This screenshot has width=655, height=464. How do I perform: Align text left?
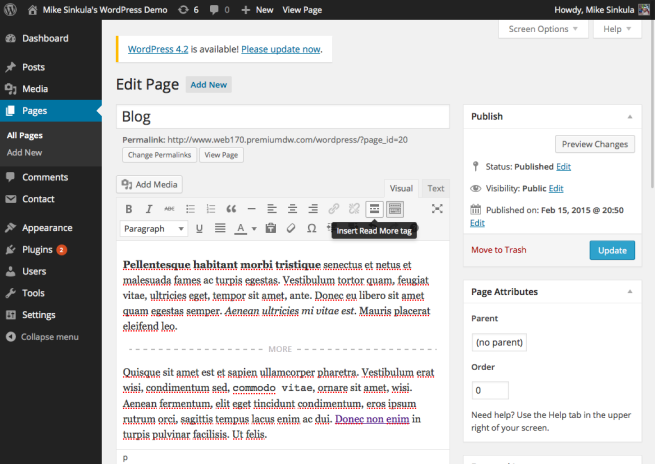[x=272, y=209]
